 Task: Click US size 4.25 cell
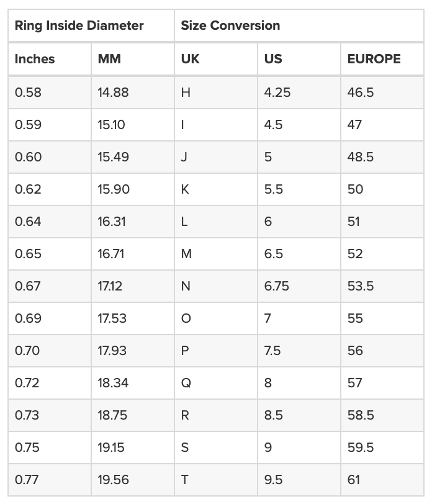coord(299,92)
